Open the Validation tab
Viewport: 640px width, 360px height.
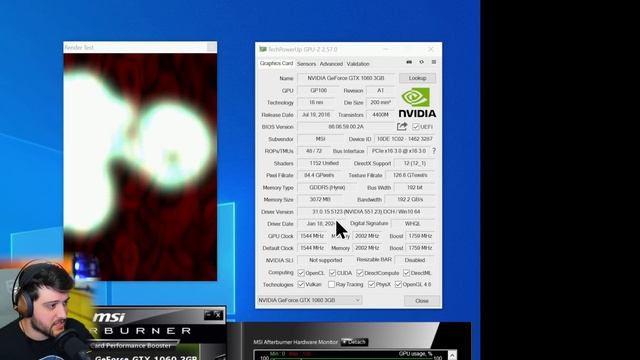click(358, 64)
